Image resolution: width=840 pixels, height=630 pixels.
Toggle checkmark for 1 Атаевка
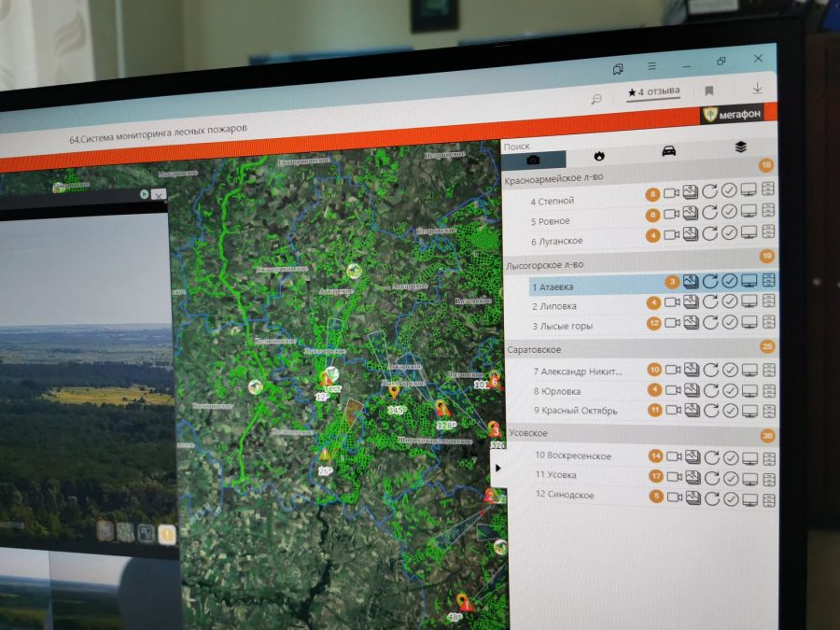729,280
